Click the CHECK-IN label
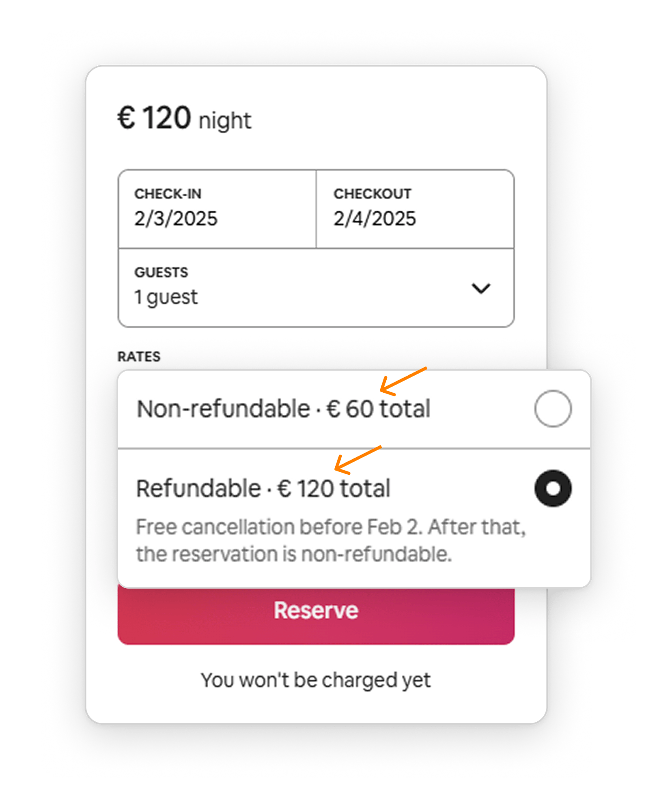The height and width of the screenshot is (811, 672). click(168, 194)
